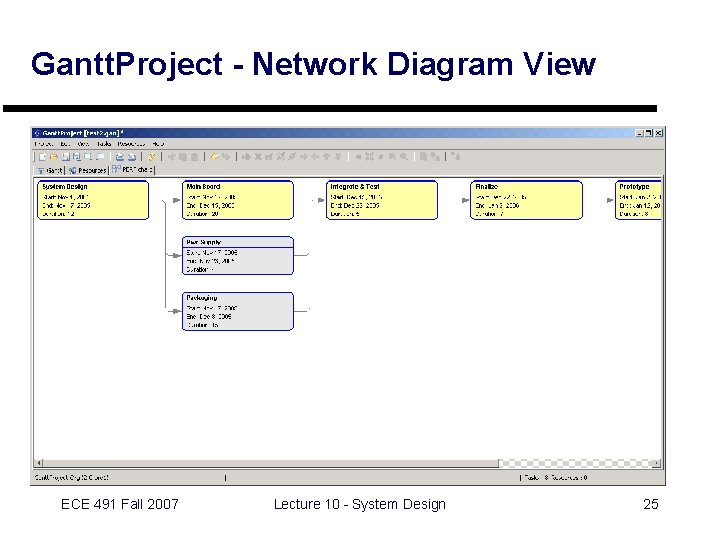This screenshot has height=540, width=720.
Task: Open the Tasks menu
Action: [104, 144]
